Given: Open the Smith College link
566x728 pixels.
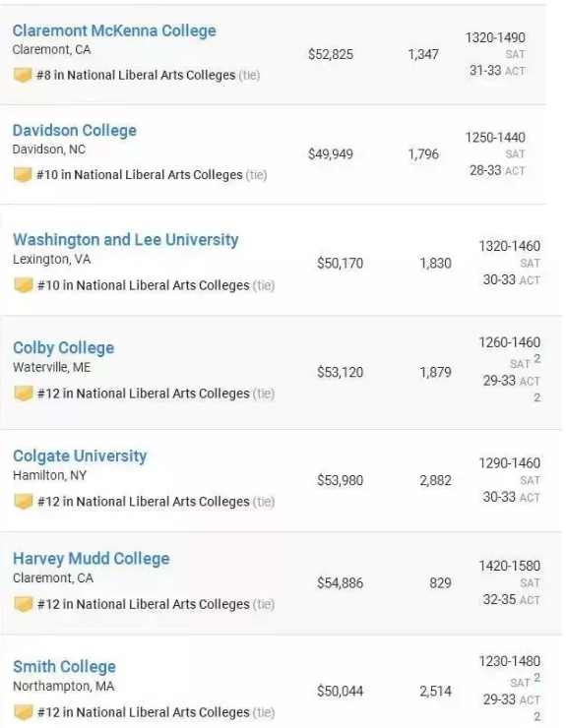Looking at the screenshot, I should coord(65,667).
